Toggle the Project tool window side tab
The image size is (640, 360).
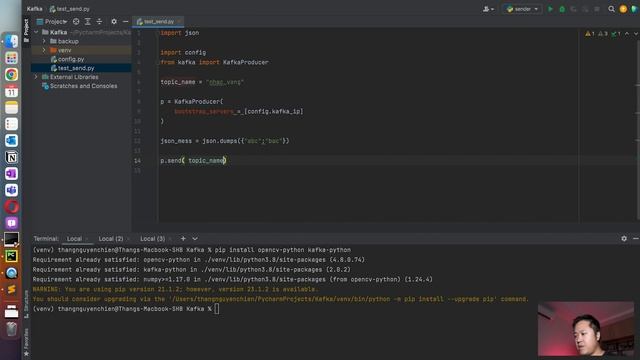coord(26,30)
